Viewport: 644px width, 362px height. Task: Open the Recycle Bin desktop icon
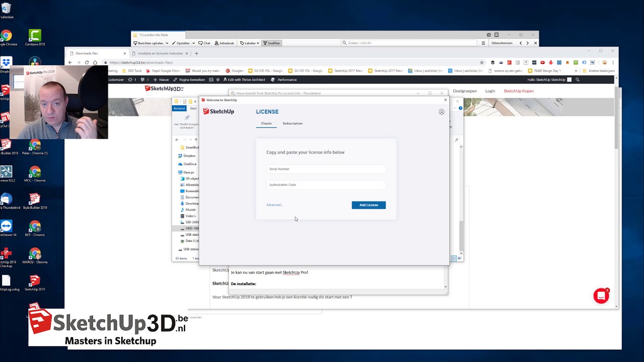coord(6,11)
